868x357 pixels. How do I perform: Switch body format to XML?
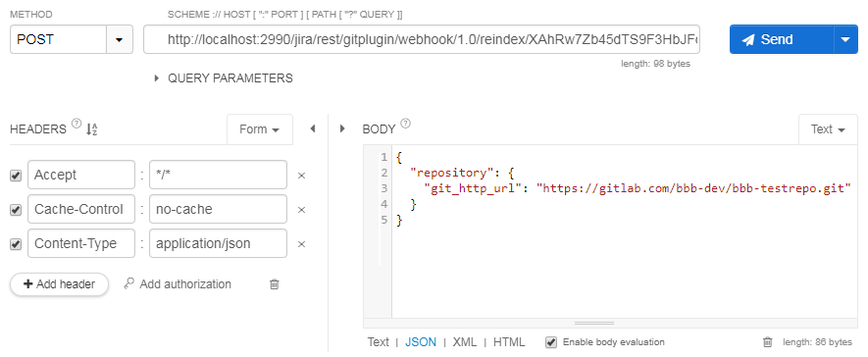pos(465,342)
